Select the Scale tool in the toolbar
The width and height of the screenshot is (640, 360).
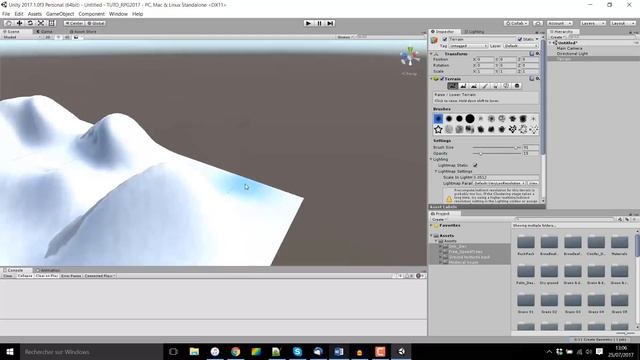click(41, 23)
